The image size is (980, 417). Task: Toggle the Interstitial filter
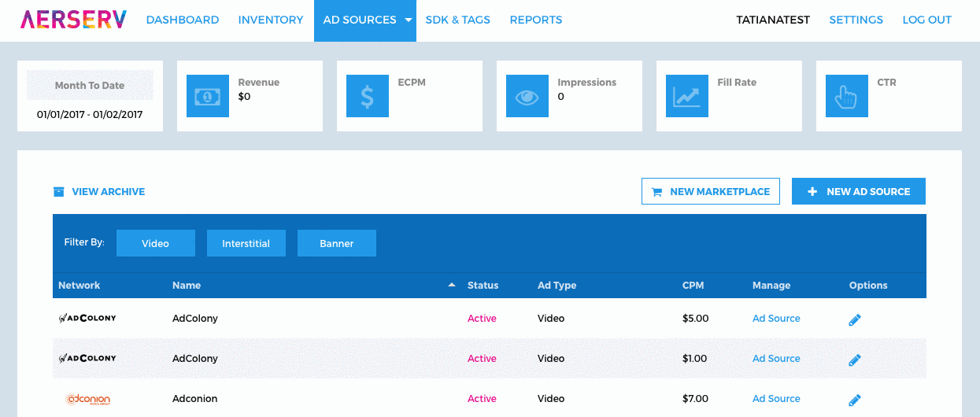click(246, 243)
